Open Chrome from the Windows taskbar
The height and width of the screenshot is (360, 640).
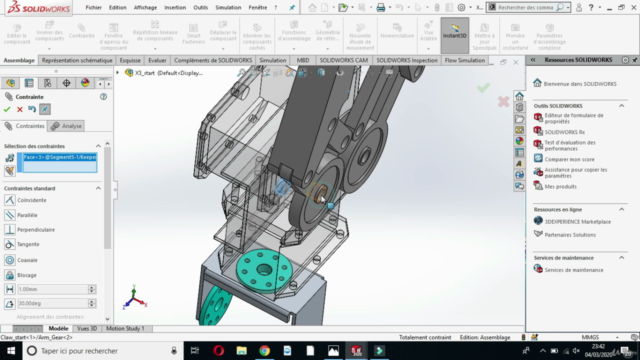point(264,351)
